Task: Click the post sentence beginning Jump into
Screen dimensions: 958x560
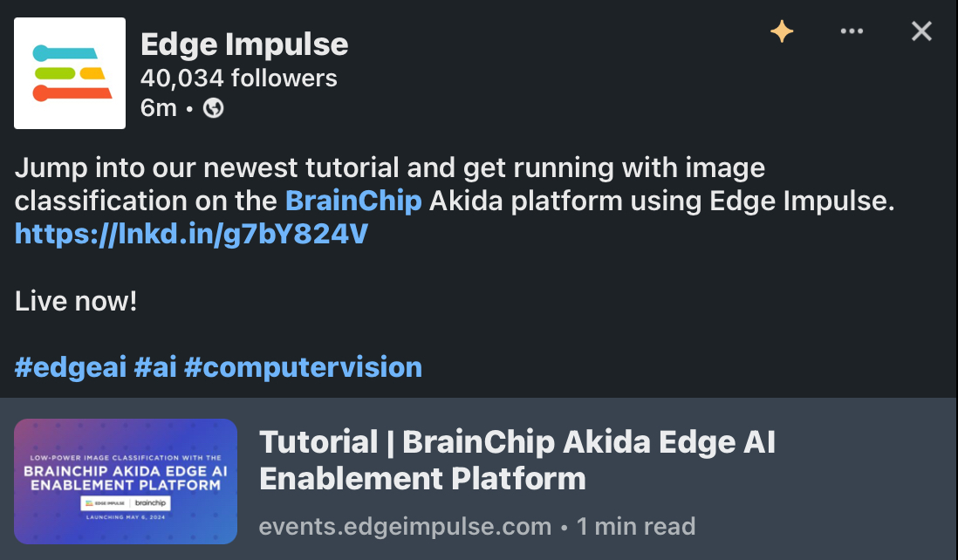Action: click(x=455, y=184)
